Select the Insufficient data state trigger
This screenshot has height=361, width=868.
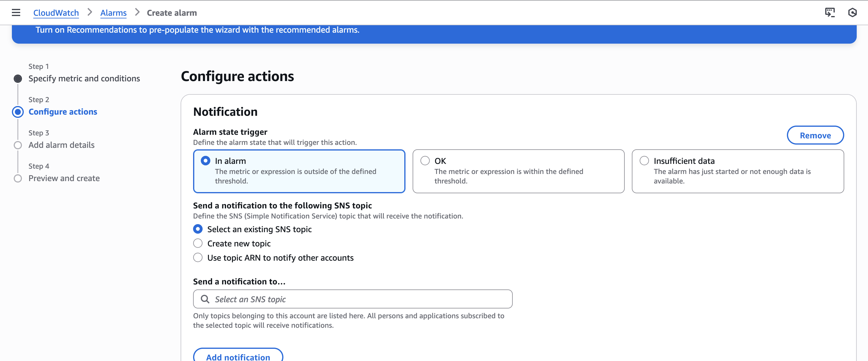click(x=644, y=161)
